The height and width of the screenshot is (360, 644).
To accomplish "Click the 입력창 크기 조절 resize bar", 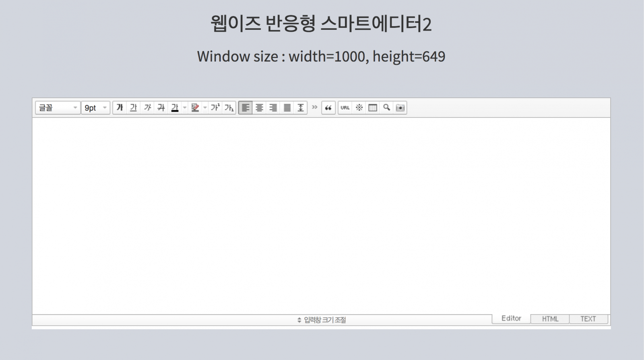I will tap(322, 320).
